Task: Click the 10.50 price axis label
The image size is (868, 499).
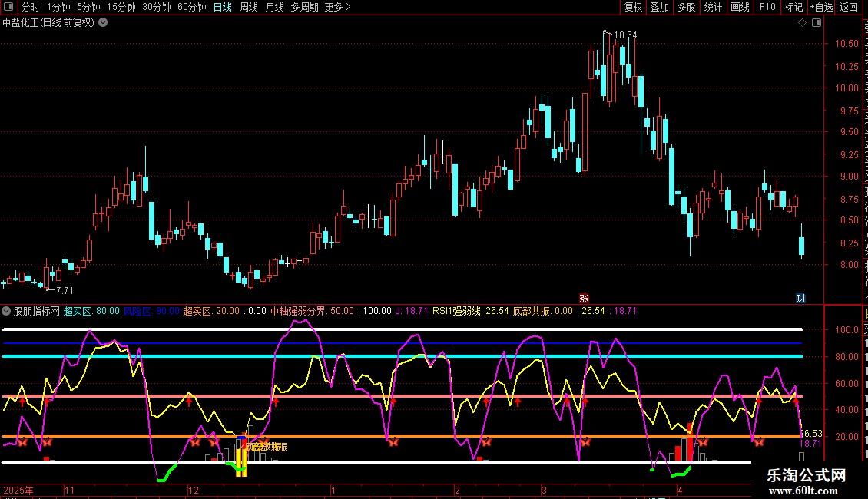Action: pyautogui.click(x=846, y=44)
